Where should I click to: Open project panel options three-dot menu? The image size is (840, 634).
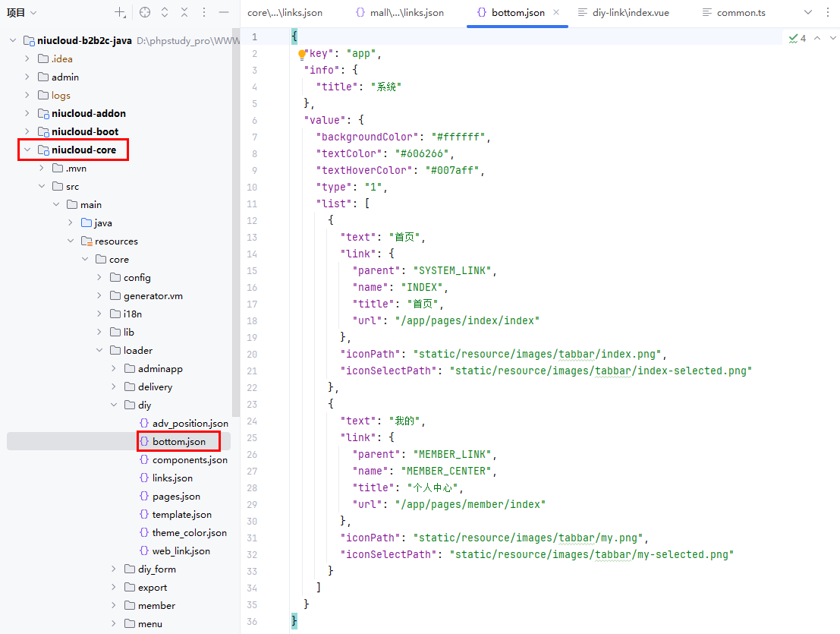click(x=204, y=12)
